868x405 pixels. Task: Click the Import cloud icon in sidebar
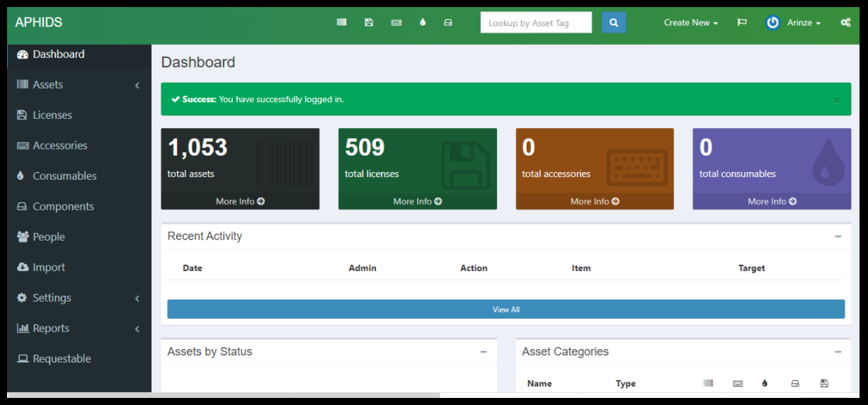click(23, 267)
